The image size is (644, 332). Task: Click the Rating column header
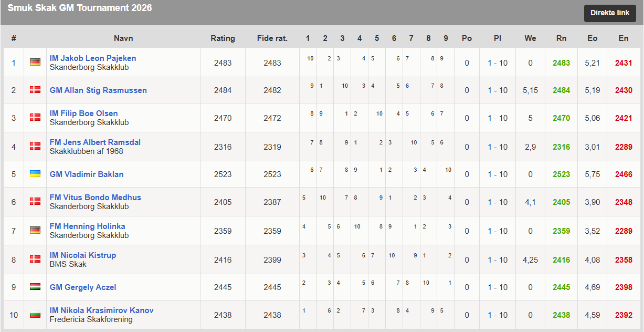click(x=223, y=38)
